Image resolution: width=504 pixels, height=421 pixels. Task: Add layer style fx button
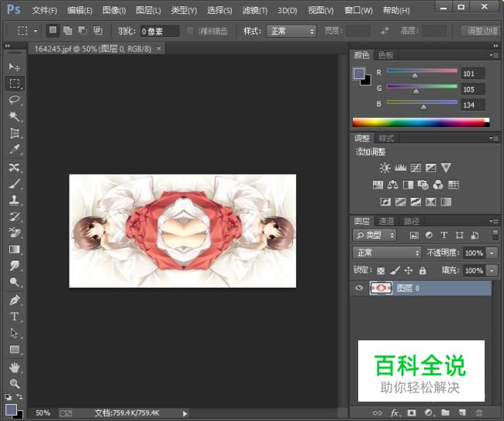tap(395, 412)
